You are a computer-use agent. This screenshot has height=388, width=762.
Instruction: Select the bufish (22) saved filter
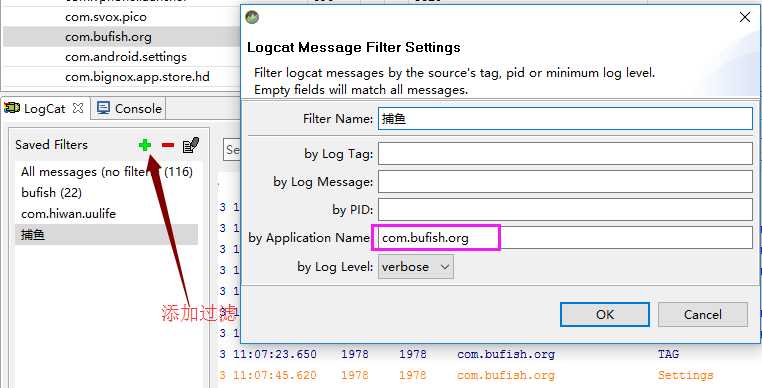point(106,193)
